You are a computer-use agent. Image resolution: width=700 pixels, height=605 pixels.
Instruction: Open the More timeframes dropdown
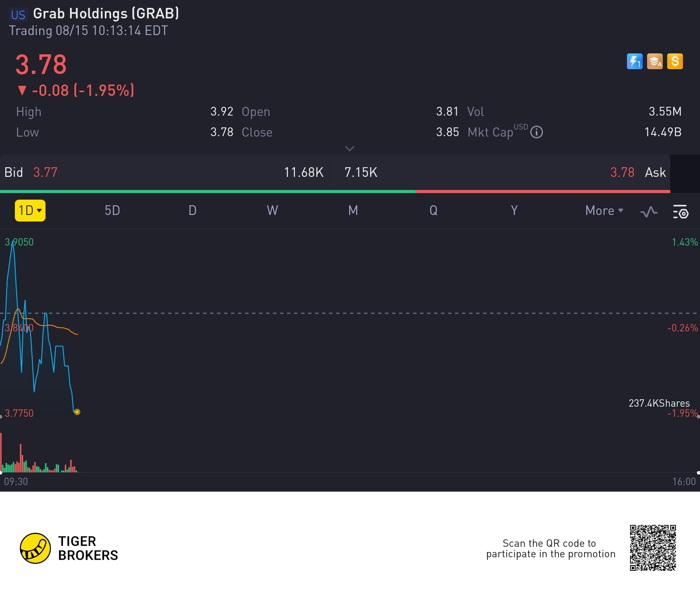(604, 211)
